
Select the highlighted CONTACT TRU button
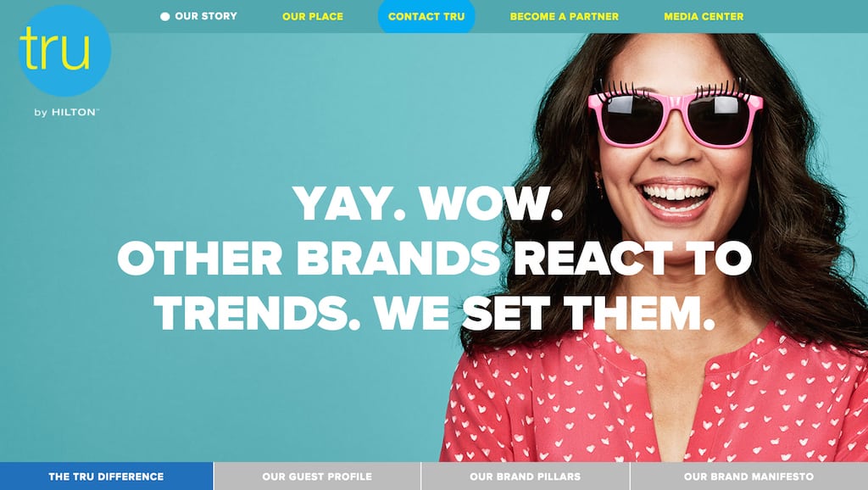426,17
